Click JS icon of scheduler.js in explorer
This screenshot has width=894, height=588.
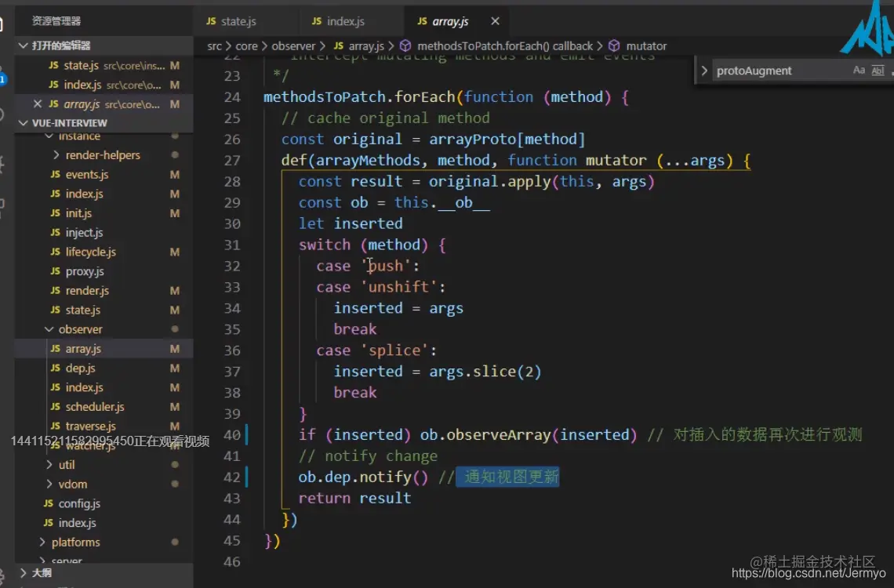[x=56, y=407]
